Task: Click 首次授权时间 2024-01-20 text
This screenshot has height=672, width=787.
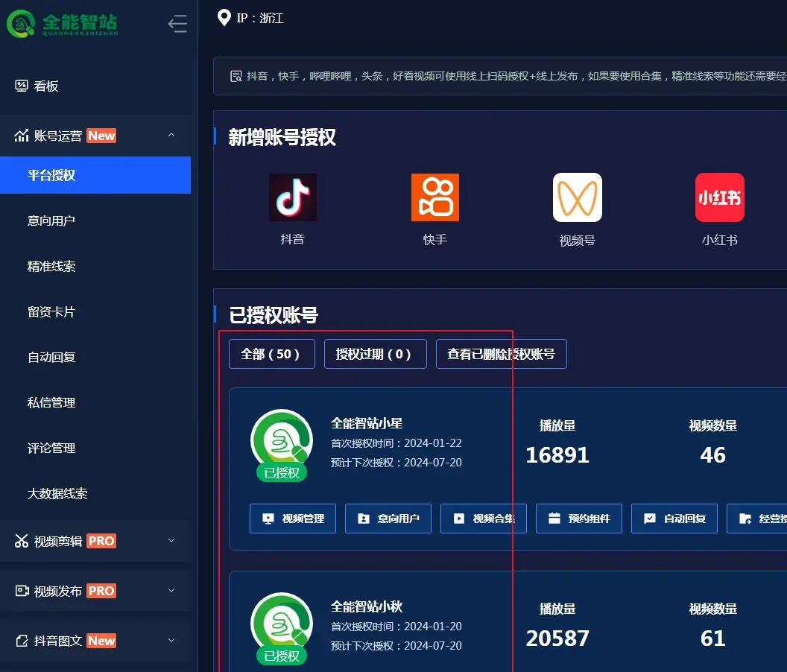Action: point(396,627)
